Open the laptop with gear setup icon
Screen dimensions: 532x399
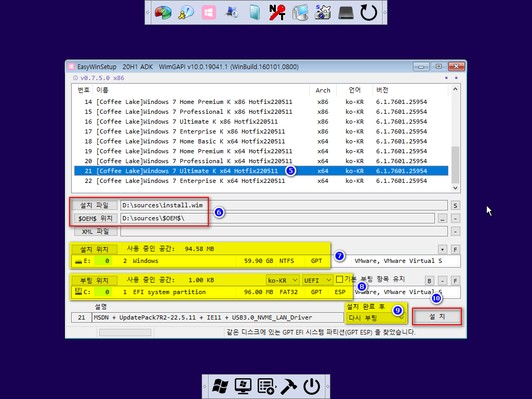[x=232, y=12]
